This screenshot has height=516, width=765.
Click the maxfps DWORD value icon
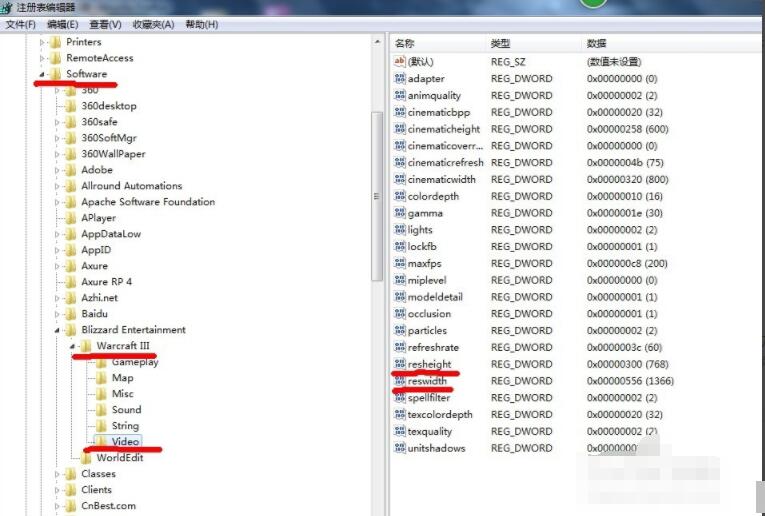[x=399, y=263]
